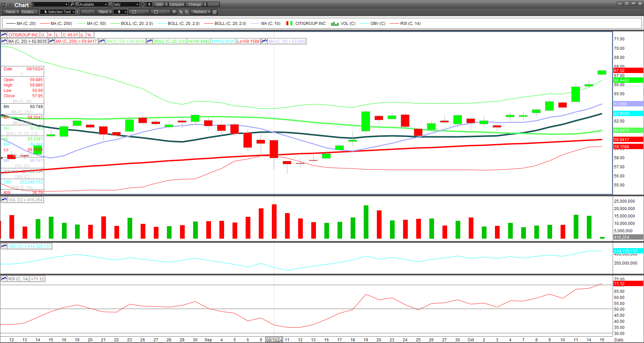Toggle the Alter checkbox in toolbar
Viewport: 644px width, 343px height.
tap(155, 12)
